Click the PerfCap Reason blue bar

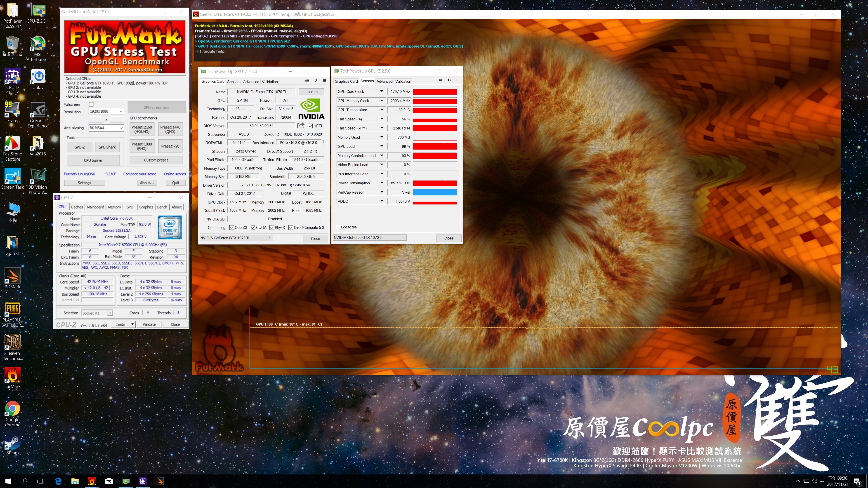click(x=435, y=192)
